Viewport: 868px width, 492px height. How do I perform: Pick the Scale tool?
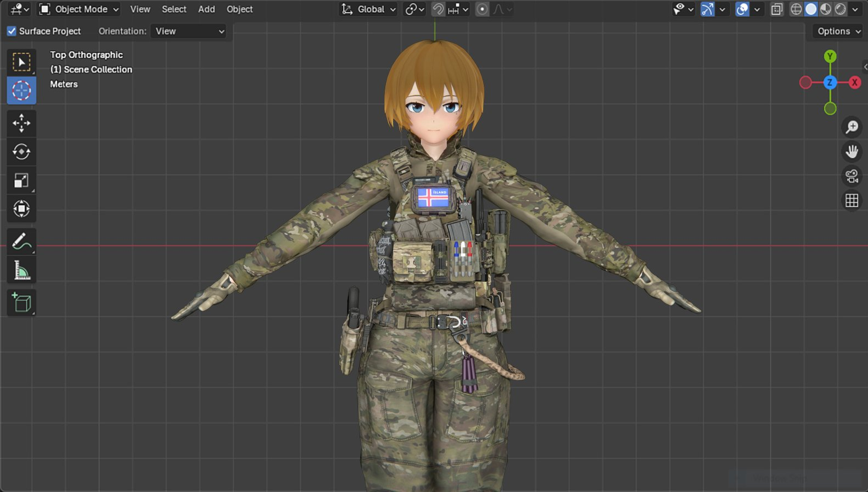(21, 181)
